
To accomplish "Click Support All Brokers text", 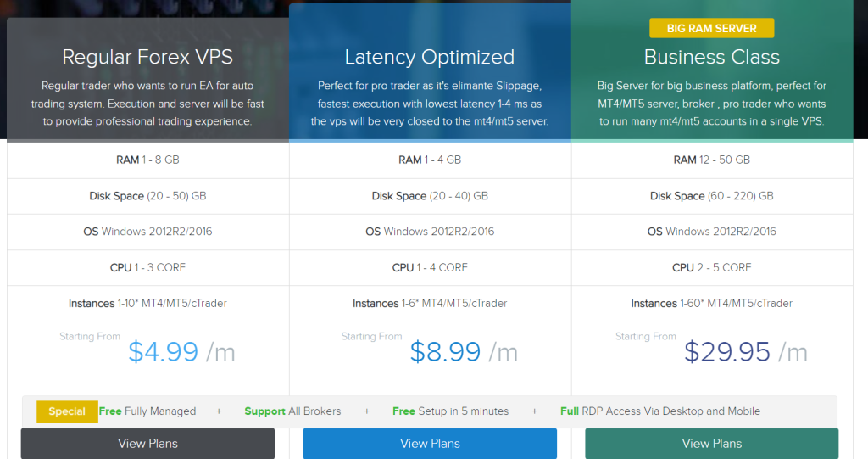I will click(292, 411).
